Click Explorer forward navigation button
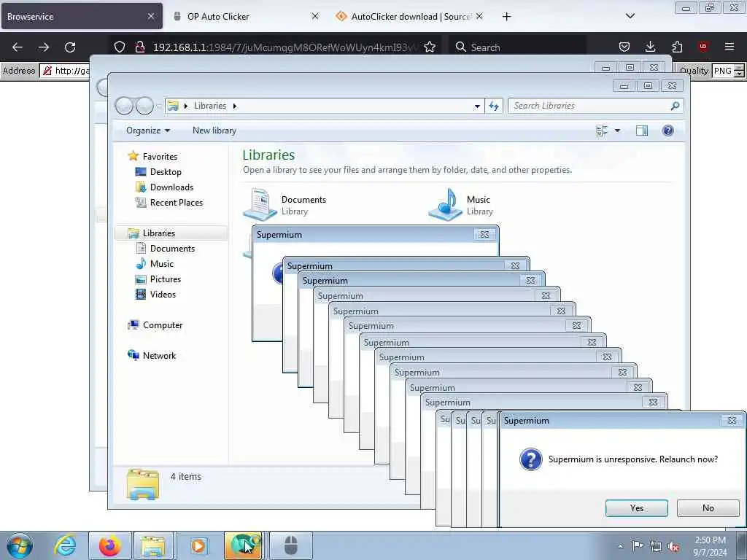The height and width of the screenshot is (560, 747). [144, 106]
